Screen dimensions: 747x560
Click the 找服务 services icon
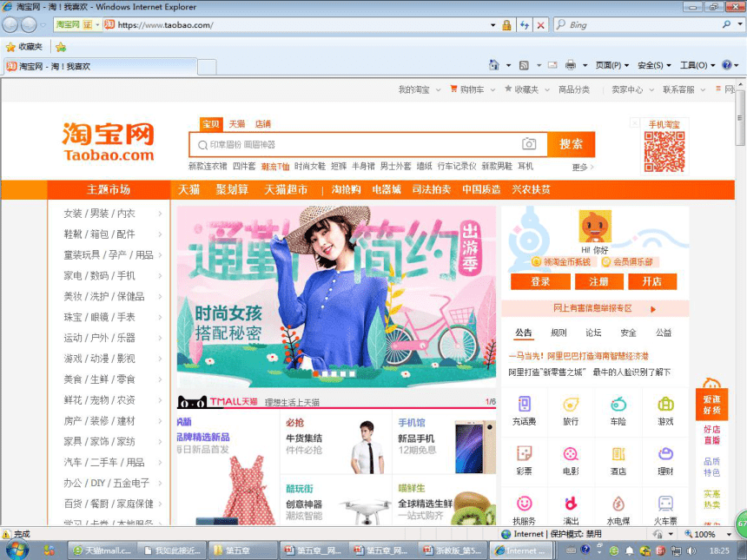click(524, 504)
